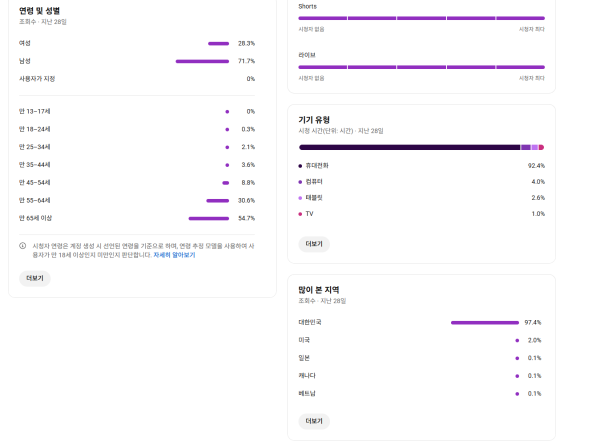Click the info icon beside viewer age note
Image resolution: width=600 pixels, height=442 pixels.
tap(23, 246)
